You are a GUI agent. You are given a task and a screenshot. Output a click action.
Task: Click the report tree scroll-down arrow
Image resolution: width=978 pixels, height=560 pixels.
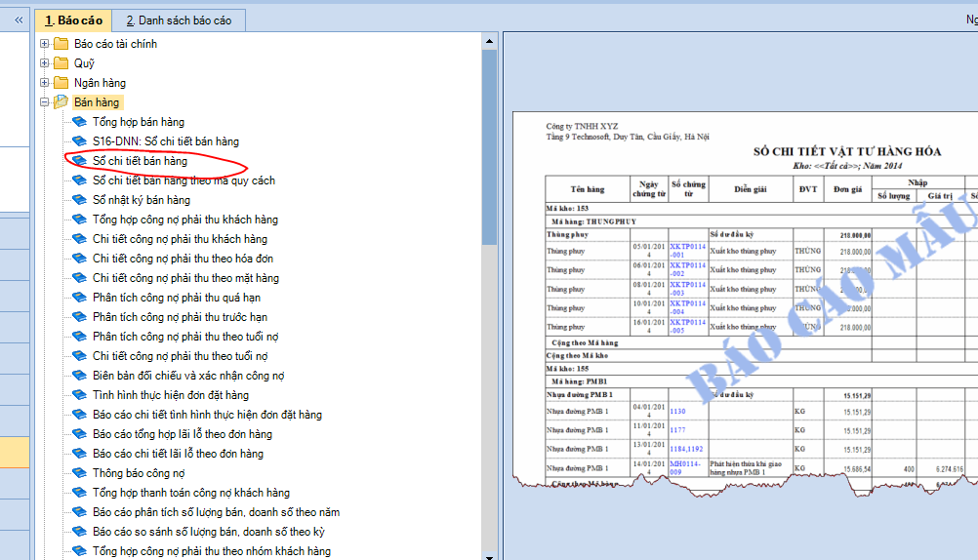point(489,557)
